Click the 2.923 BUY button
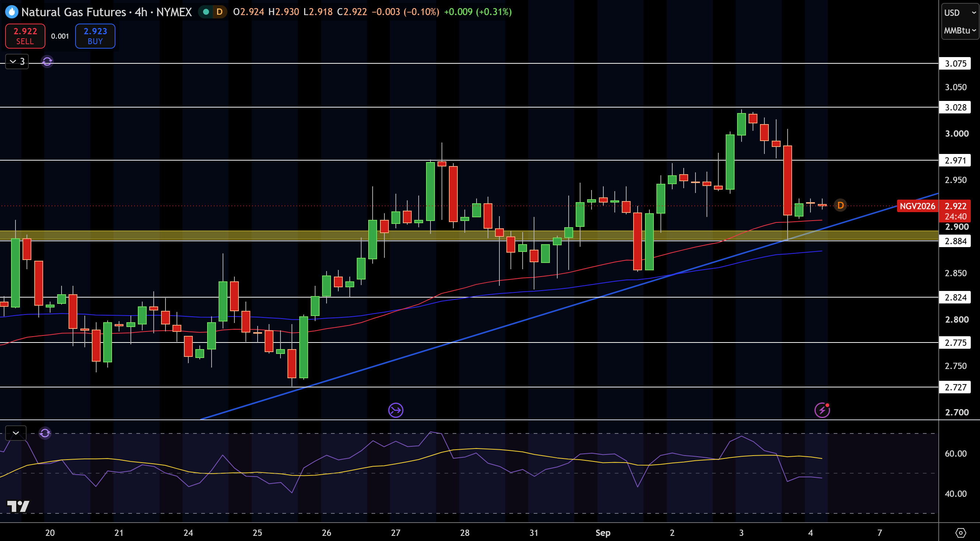Viewport: 980px width, 541px height. 95,36
